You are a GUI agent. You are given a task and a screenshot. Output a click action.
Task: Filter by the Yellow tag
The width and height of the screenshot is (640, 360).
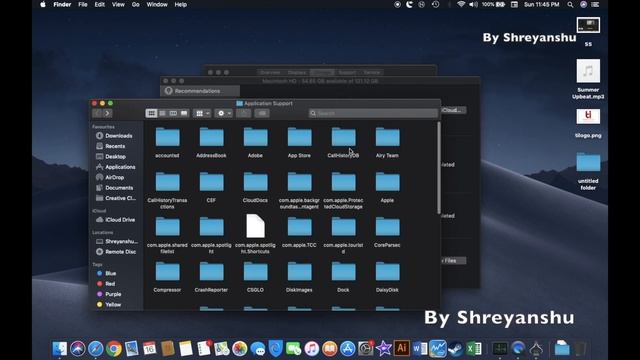pos(109,304)
